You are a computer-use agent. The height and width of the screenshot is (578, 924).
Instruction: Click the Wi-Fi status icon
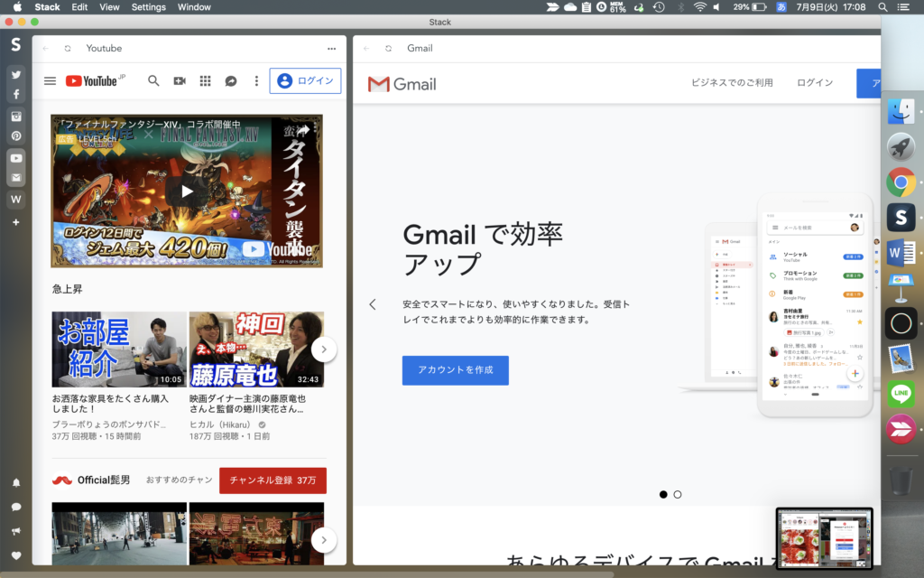[x=699, y=7]
